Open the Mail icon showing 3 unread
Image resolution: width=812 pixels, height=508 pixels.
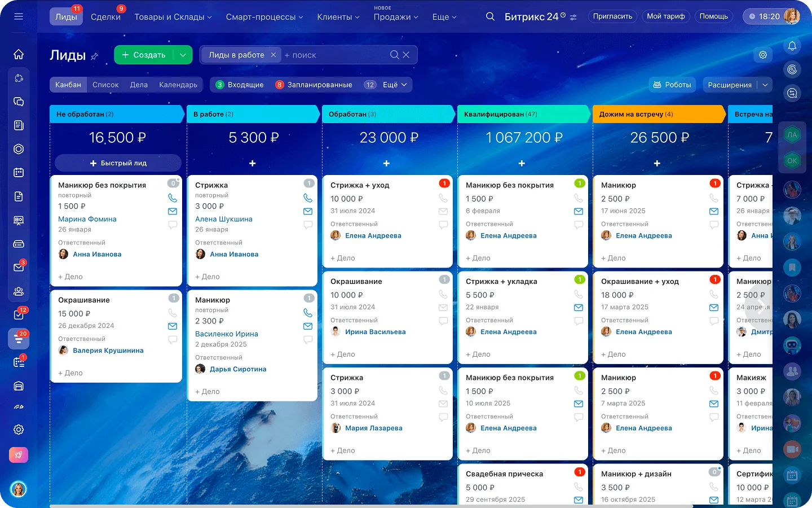pyautogui.click(x=19, y=265)
